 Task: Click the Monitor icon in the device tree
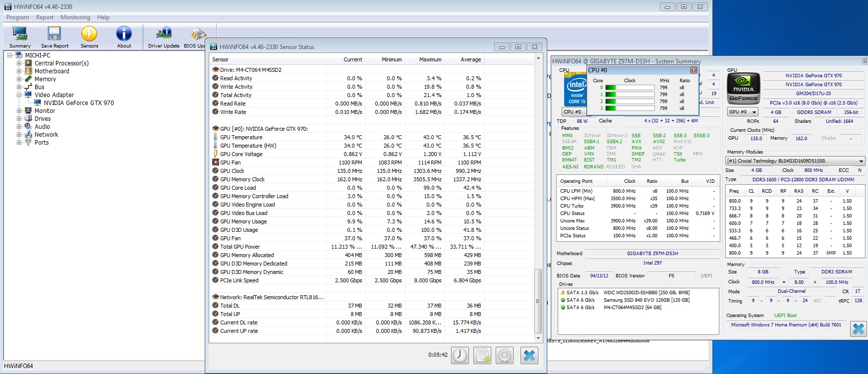[x=28, y=110]
